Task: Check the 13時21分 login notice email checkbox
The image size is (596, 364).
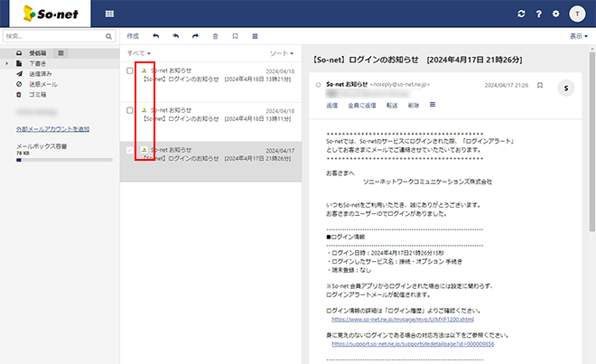Action: 130,70
